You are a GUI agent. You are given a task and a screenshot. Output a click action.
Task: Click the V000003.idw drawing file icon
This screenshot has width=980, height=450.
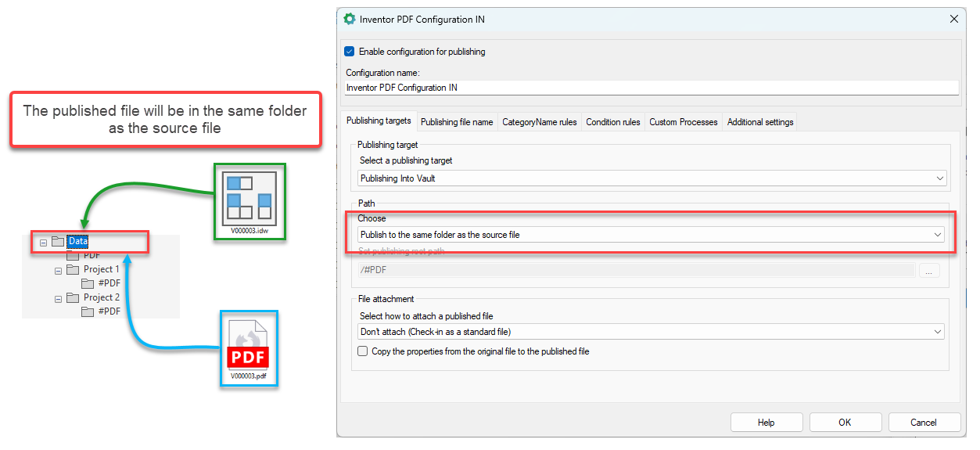pos(249,196)
